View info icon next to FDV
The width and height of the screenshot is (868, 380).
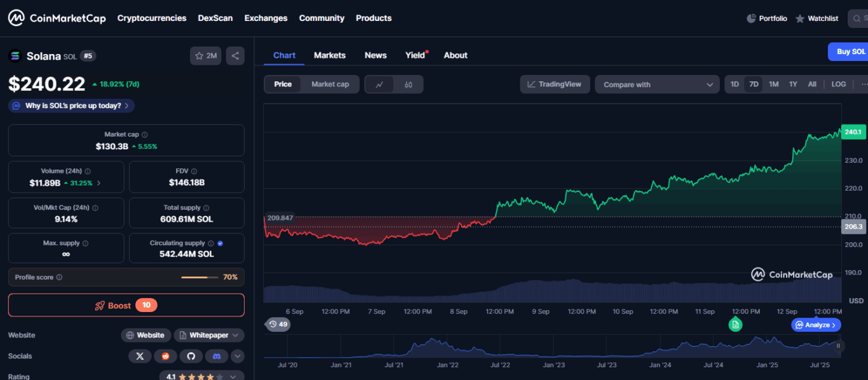[x=194, y=172]
